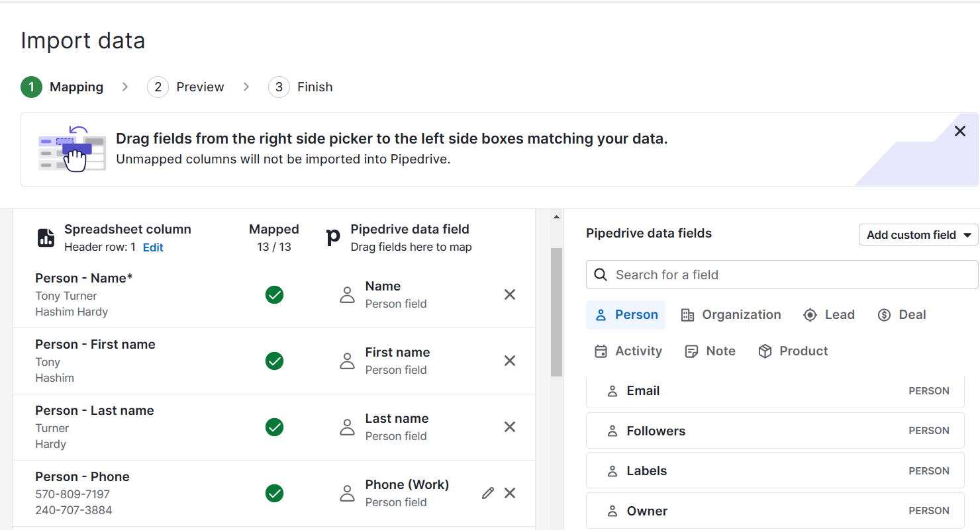Go to the Preview step
Viewport: 980px width, 530px height.
(x=186, y=87)
